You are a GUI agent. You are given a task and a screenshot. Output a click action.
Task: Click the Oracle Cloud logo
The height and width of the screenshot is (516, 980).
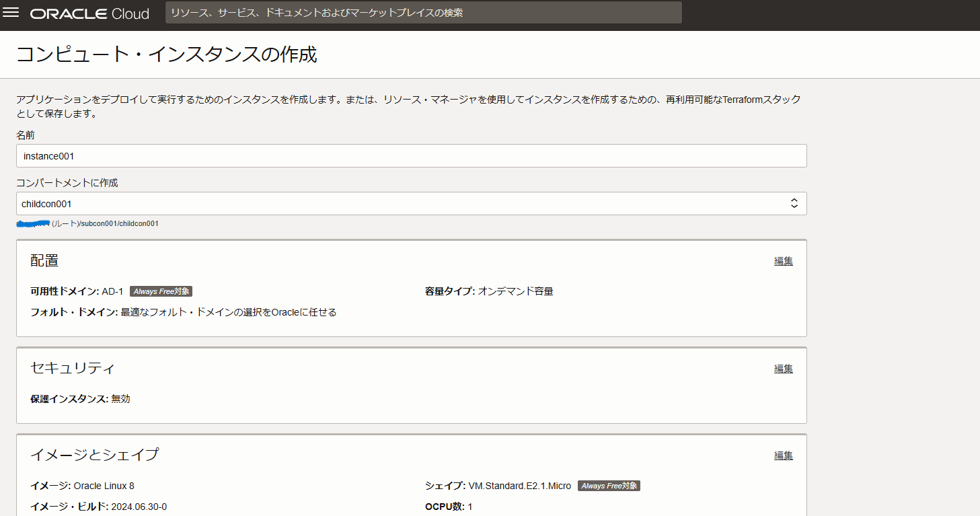click(89, 12)
